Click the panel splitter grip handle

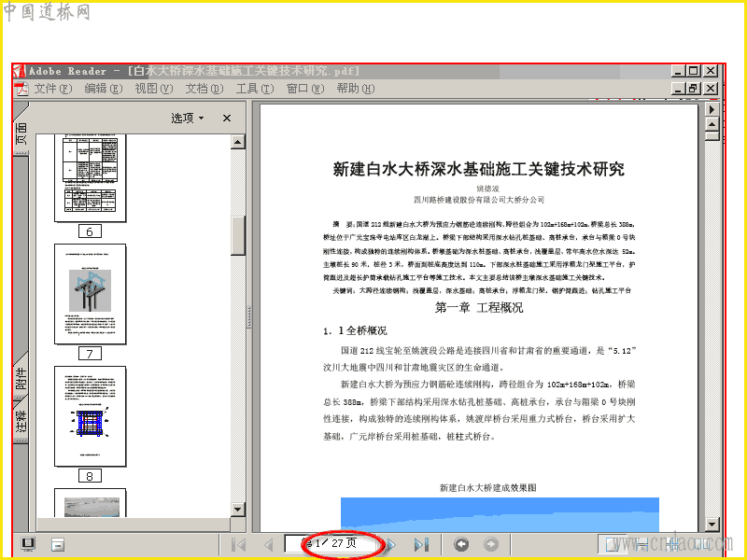(248, 316)
